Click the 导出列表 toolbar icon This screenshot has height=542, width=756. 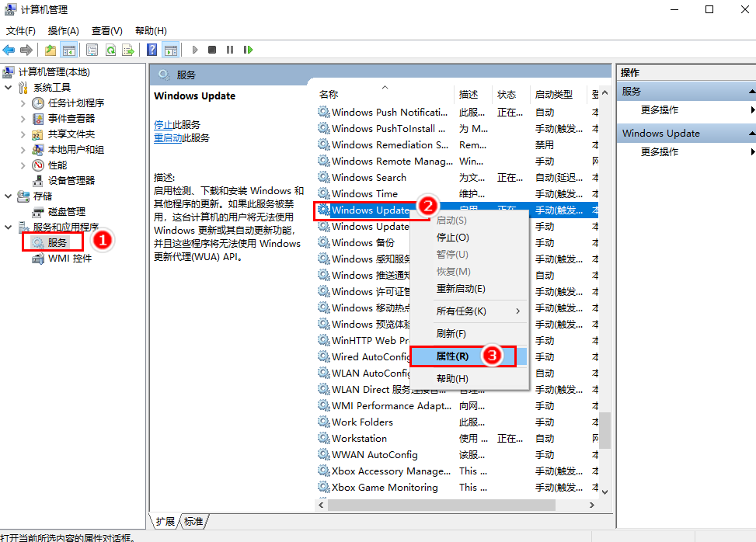coord(127,50)
